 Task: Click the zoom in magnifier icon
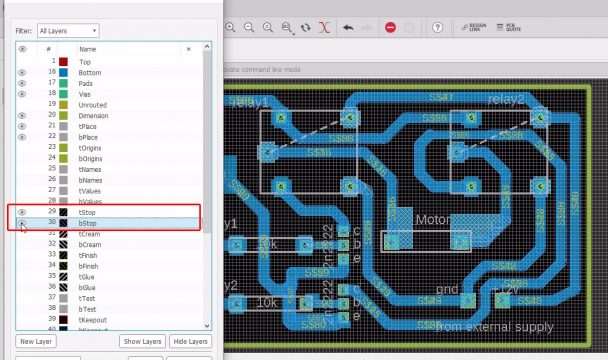pos(230,28)
